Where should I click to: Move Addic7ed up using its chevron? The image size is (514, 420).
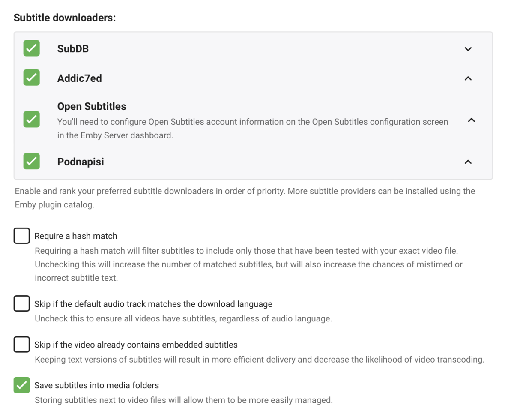(468, 78)
